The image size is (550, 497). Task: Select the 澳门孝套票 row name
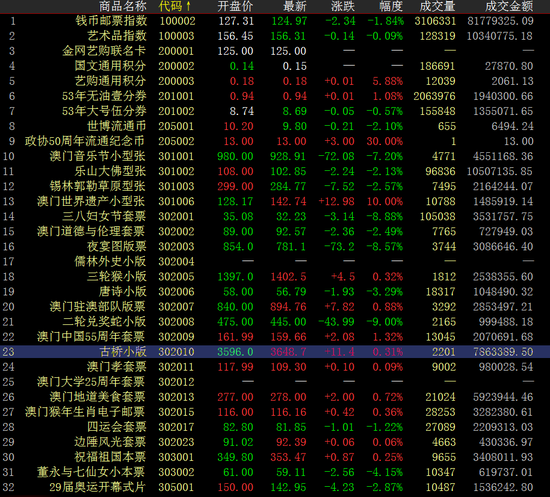116,367
